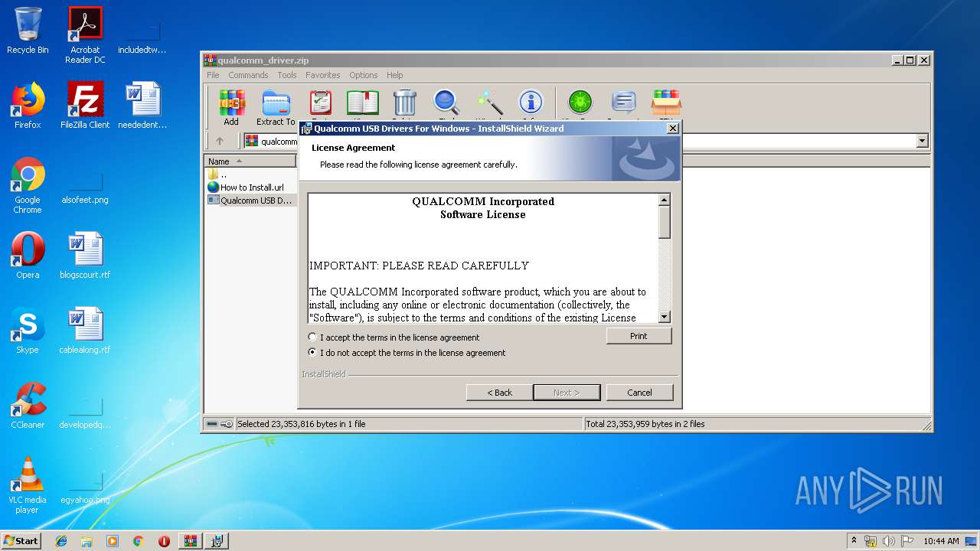Click the Info toolbar icon

pyautogui.click(x=531, y=104)
